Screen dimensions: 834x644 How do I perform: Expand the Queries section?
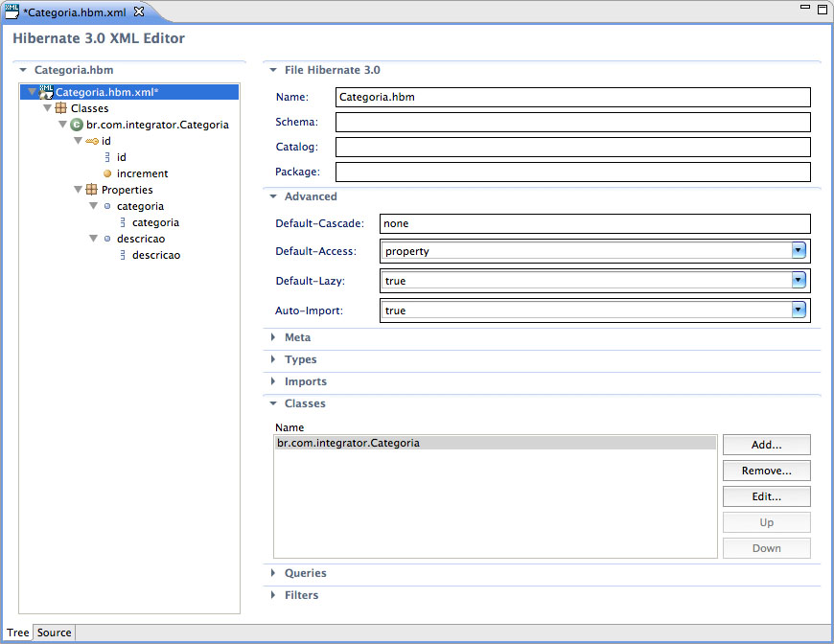[273, 573]
